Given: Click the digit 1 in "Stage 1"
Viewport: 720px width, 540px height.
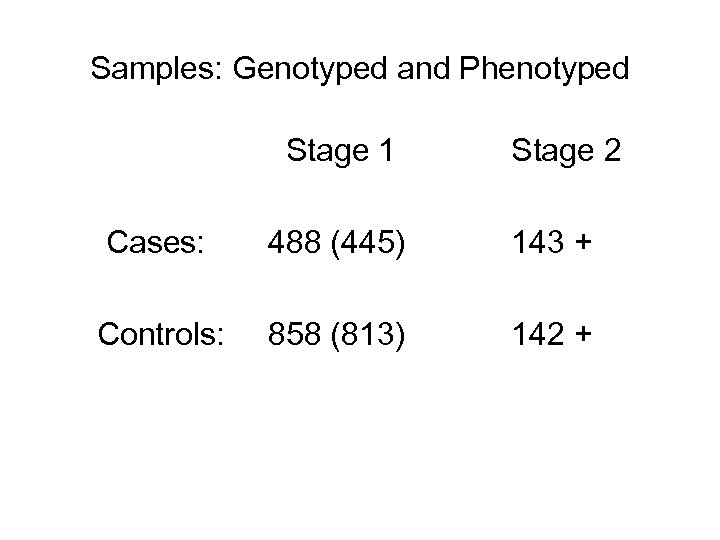Looking at the screenshot, I should [x=385, y=151].
